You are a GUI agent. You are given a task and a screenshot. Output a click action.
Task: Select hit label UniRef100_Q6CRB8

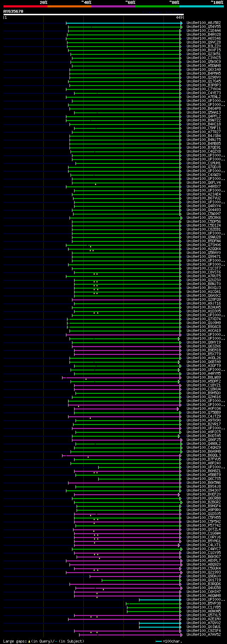pyautogui.click(x=204, y=498)
